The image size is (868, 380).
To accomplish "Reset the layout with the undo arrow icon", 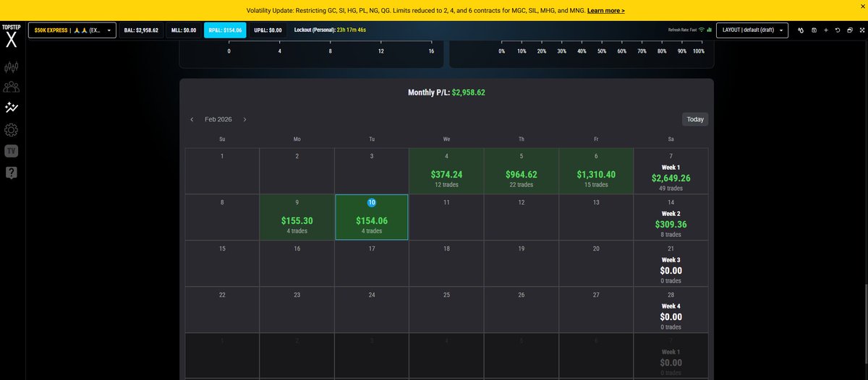I will [837, 30].
